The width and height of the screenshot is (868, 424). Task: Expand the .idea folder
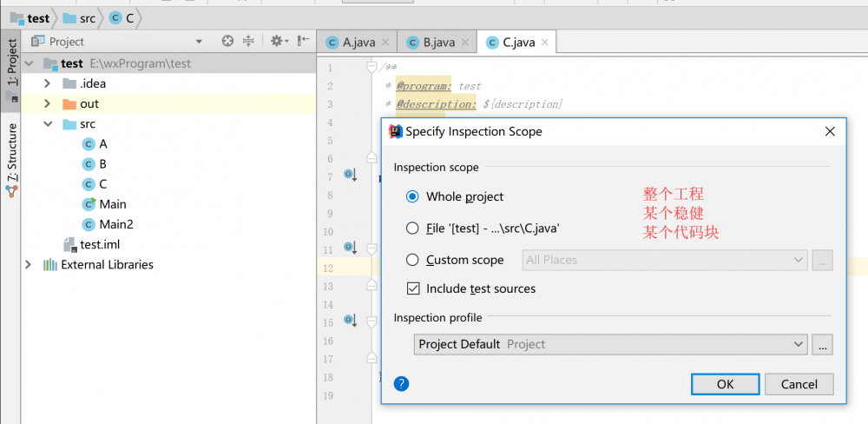[x=49, y=83]
